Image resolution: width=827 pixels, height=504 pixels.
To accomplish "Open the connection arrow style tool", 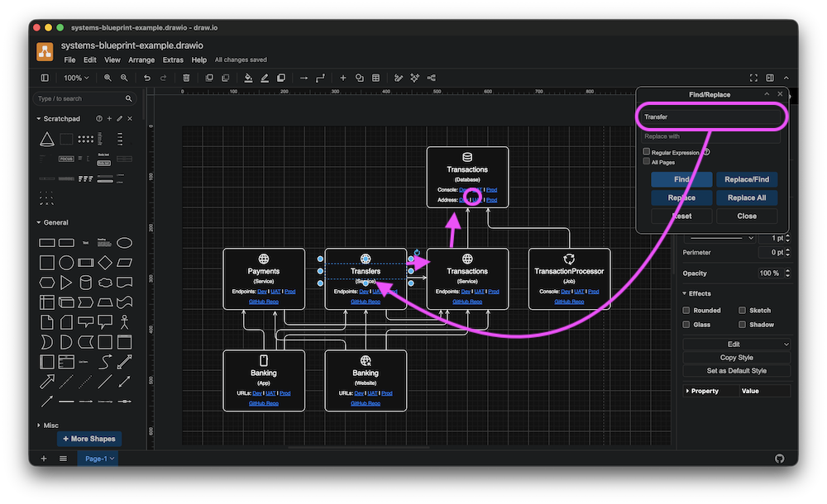I will click(304, 78).
